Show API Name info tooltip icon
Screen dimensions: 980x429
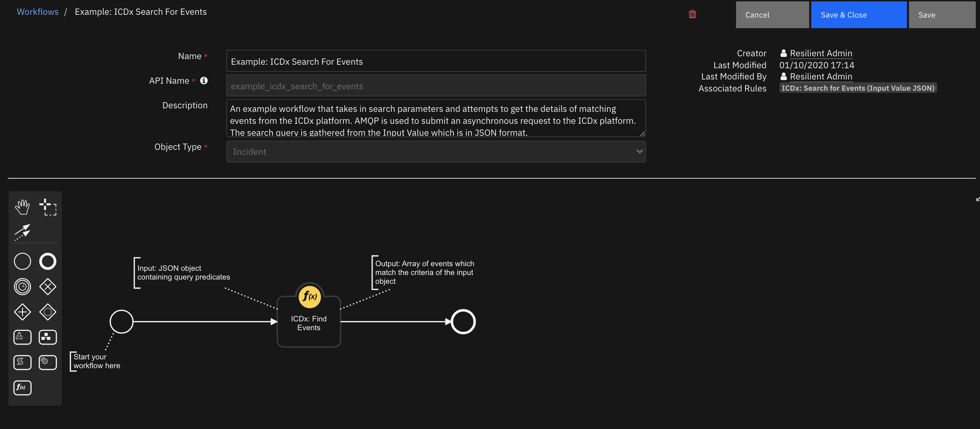click(x=204, y=81)
